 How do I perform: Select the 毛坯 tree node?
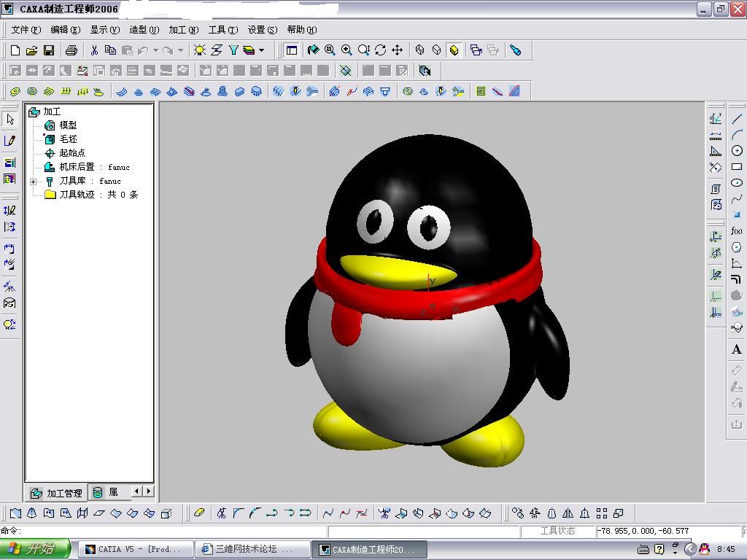coord(68,139)
